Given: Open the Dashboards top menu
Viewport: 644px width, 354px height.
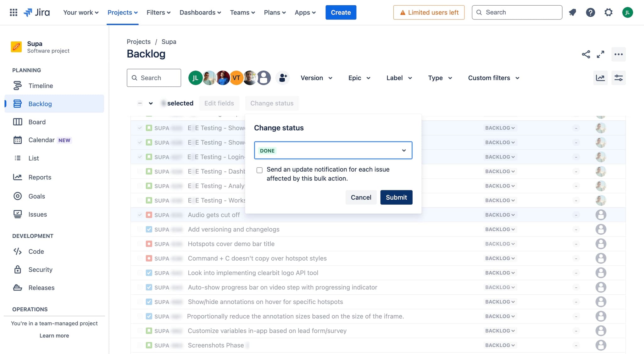Looking at the screenshot, I should pos(200,13).
